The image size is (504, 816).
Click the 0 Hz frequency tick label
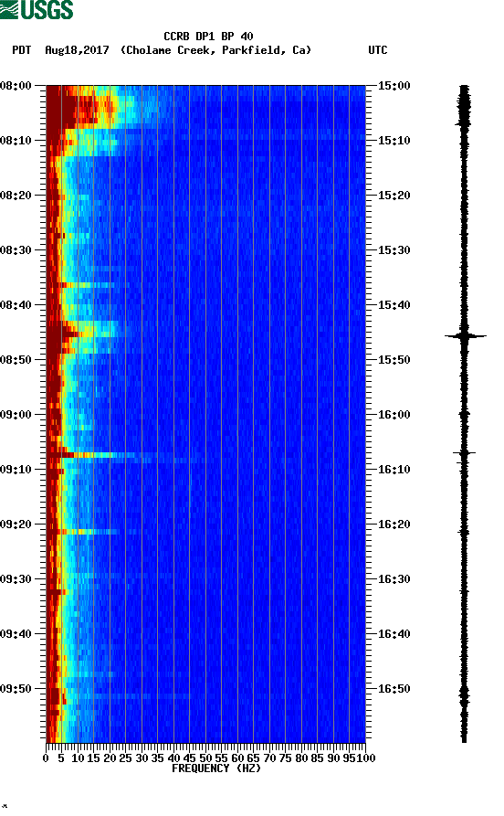(x=46, y=758)
